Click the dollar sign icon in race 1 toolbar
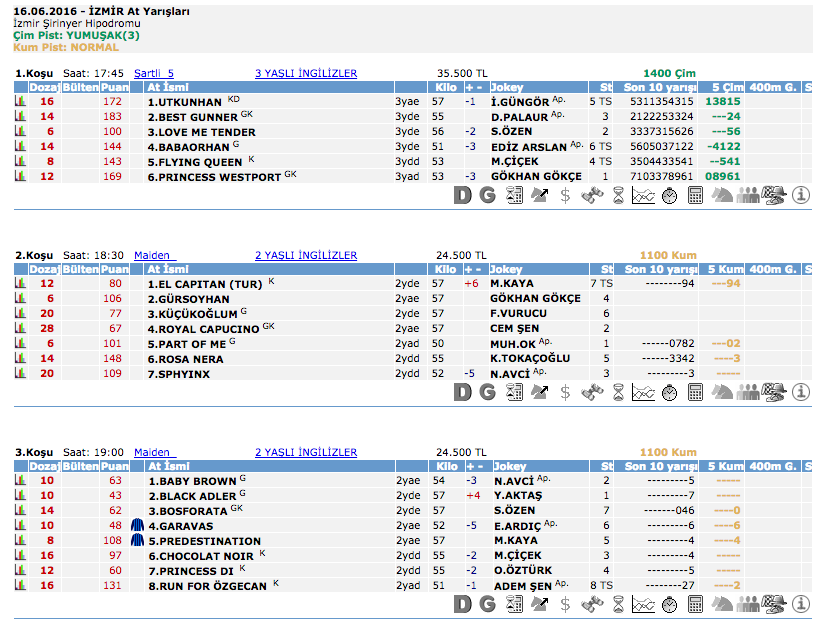Viewport: 839px width, 637px height. tap(565, 196)
